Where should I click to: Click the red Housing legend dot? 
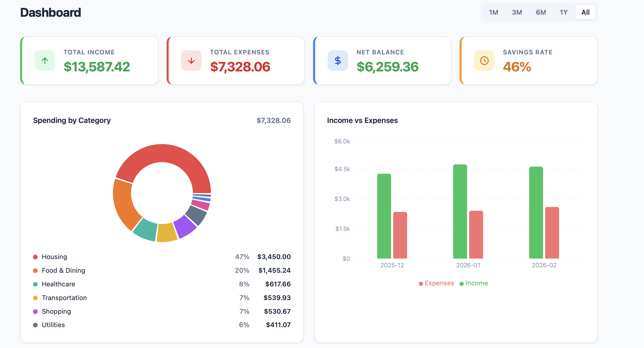pyautogui.click(x=35, y=257)
